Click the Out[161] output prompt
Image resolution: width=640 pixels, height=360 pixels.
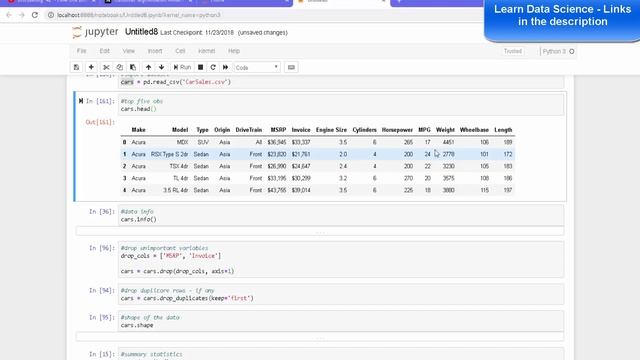[100, 122]
